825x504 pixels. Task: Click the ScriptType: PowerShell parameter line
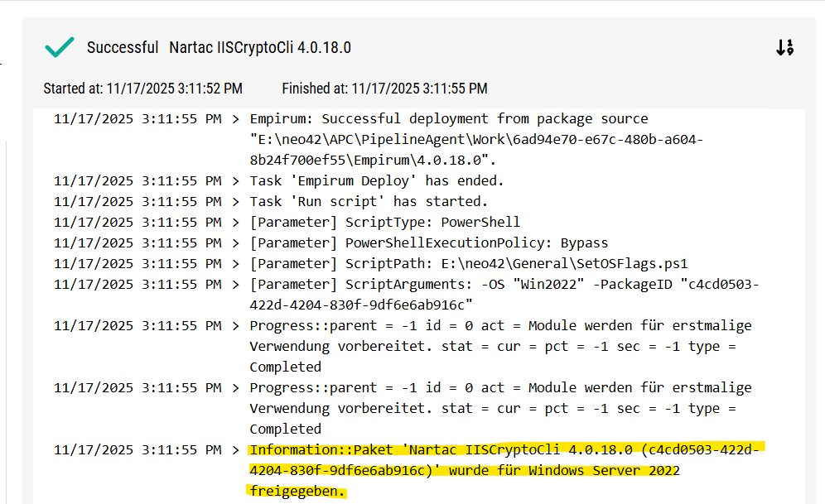point(385,223)
